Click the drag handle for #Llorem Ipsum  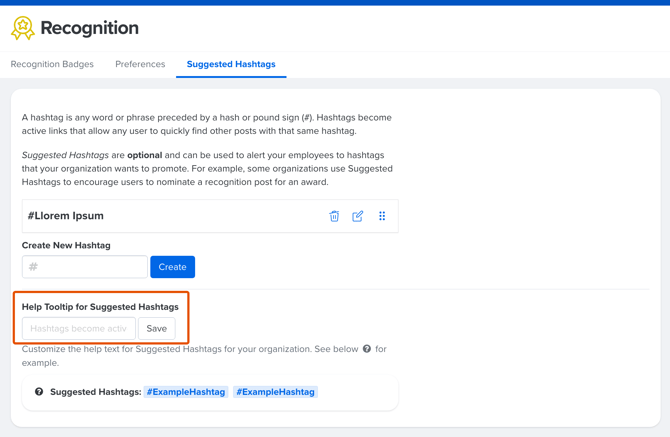(x=382, y=216)
